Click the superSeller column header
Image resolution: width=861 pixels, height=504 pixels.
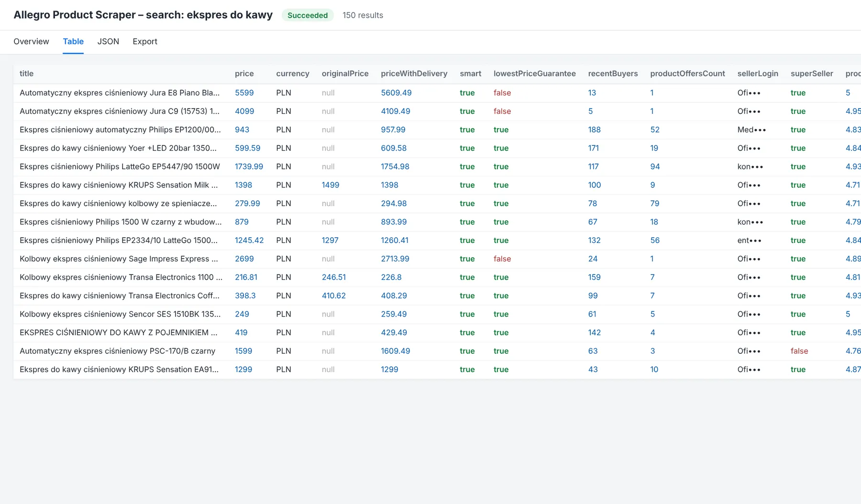[812, 74]
